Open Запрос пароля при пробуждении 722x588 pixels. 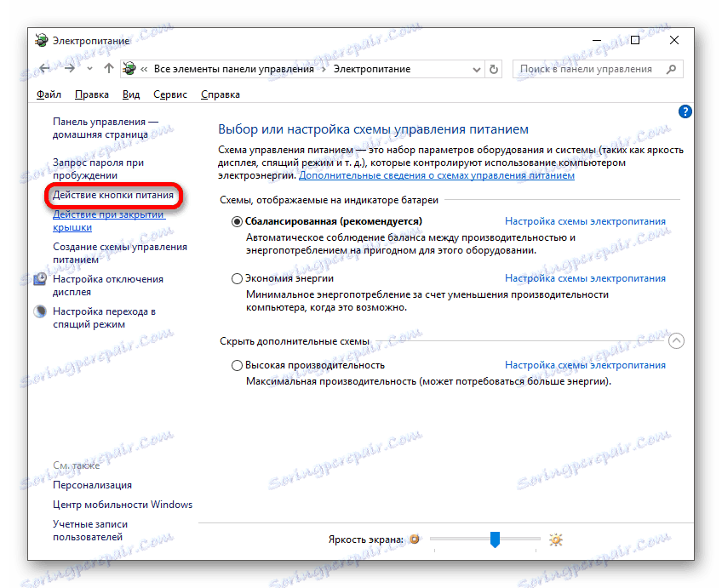point(98,168)
